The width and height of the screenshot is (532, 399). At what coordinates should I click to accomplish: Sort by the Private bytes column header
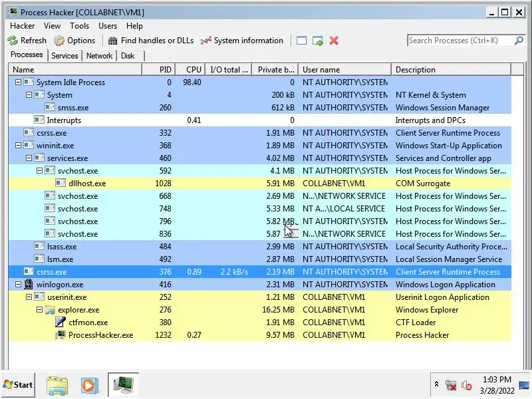coord(276,70)
